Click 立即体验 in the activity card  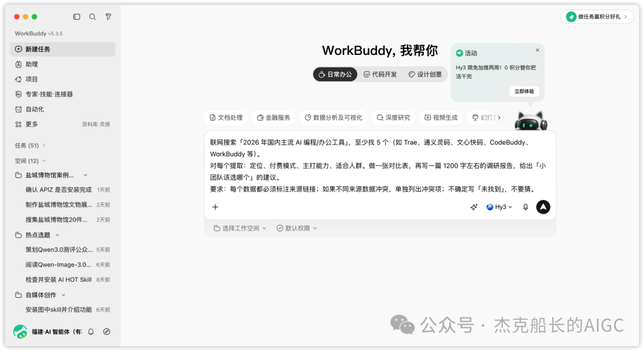tap(524, 91)
